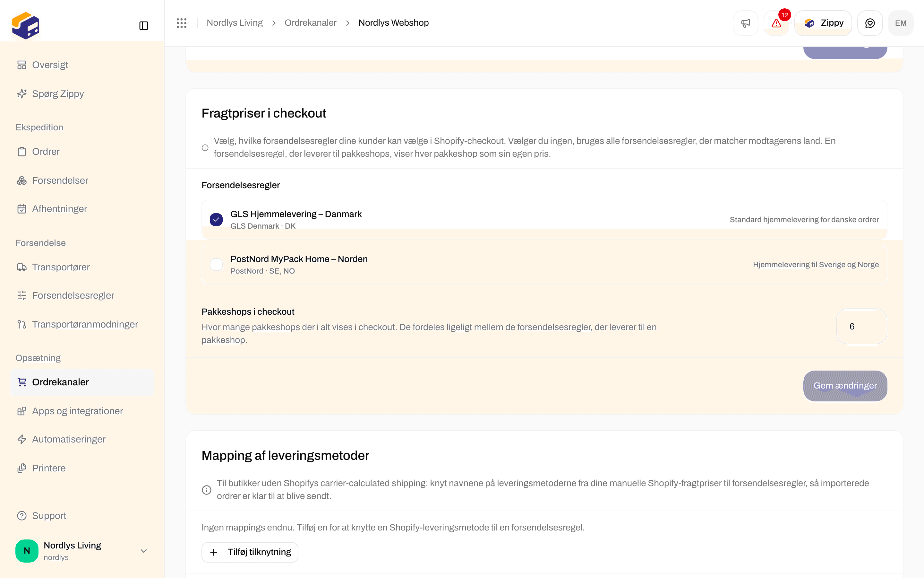This screenshot has height=578, width=924.
Task: Open announcements megaphone icon
Action: 745,23
